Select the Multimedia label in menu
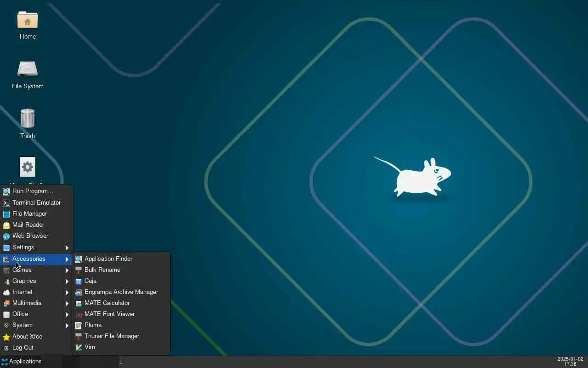 click(27, 303)
